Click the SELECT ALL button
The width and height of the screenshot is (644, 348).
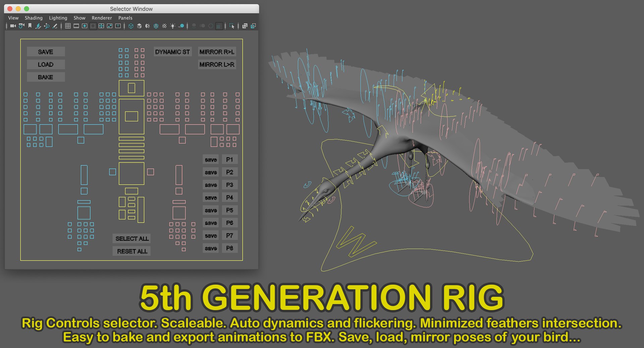[131, 239]
